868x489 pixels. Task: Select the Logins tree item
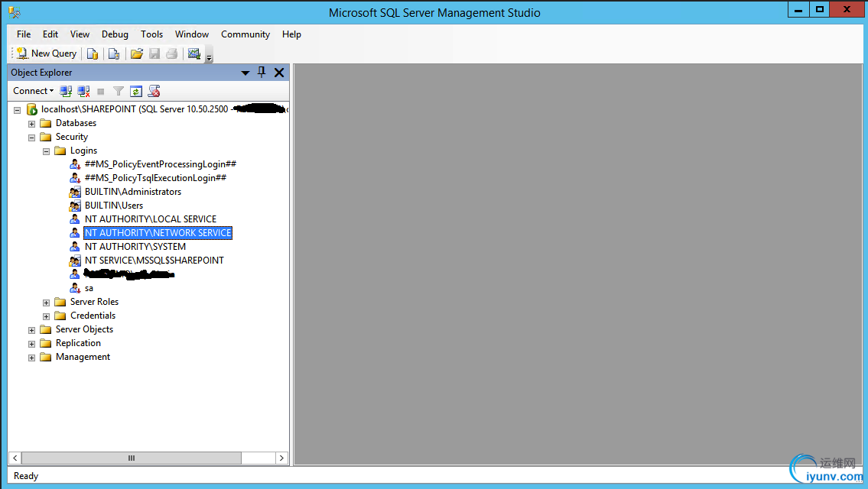83,151
